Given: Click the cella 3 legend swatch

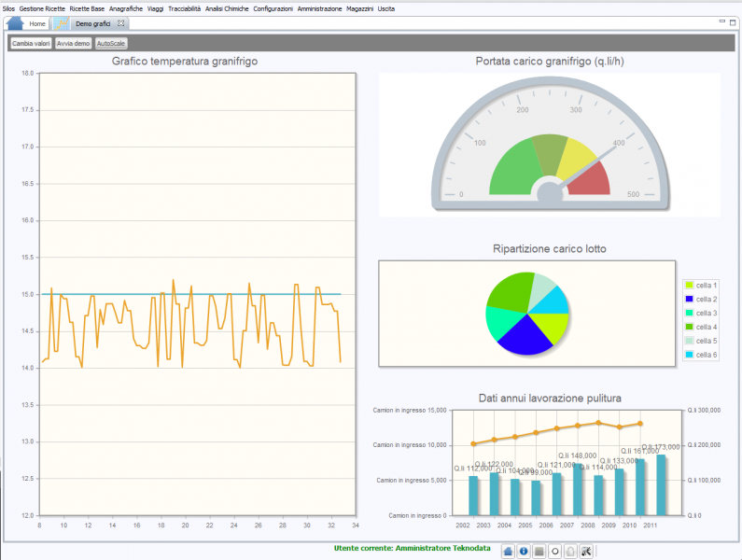Looking at the screenshot, I should (689, 313).
